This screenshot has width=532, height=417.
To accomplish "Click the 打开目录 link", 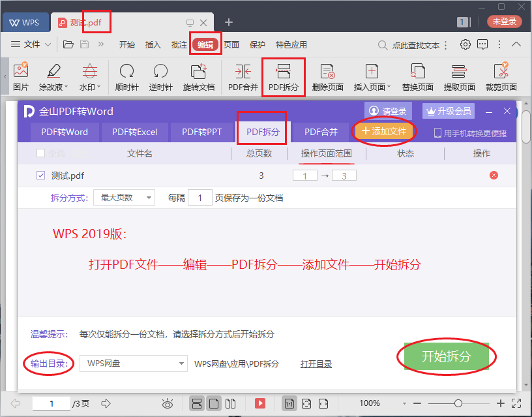I will pos(316,363).
